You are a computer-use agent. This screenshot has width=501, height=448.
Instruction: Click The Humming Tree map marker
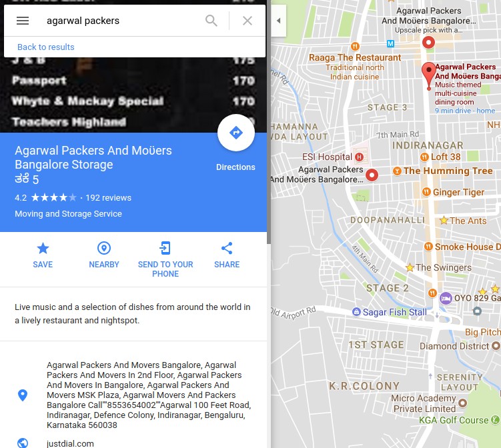397,171
